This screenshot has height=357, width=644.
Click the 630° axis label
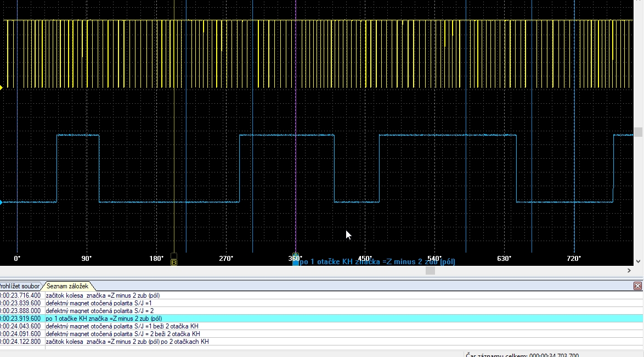point(504,259)
